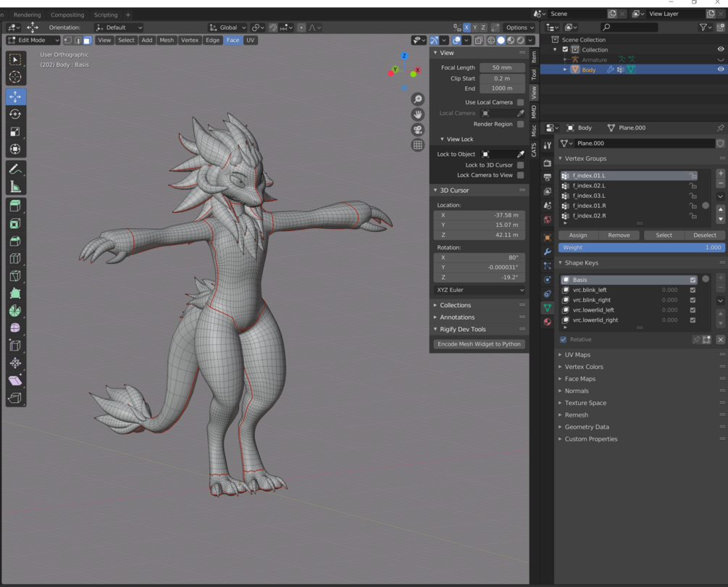Screen dimensions: 728x587
Task: Select the Inset Faces tool
Action: (x=15, y=224)
